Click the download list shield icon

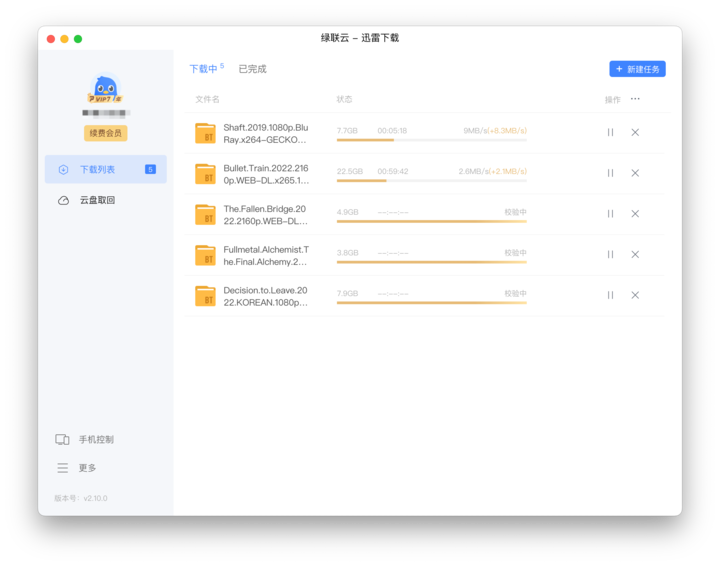click(x=63, y=169)
